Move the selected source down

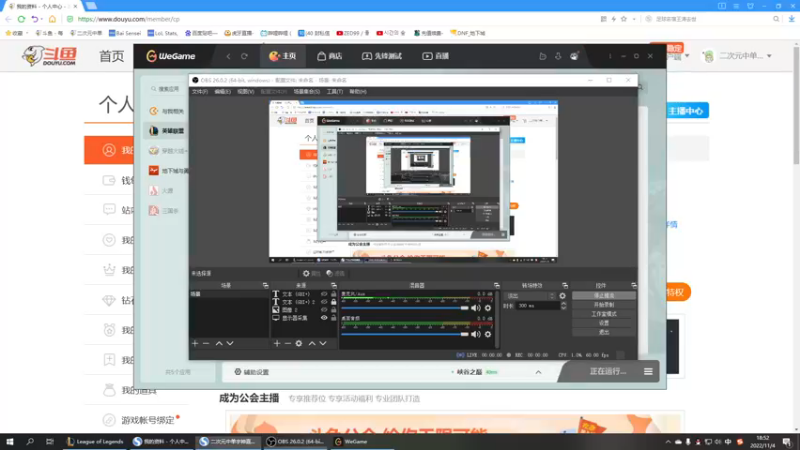pyautogui.click(x=323, y=343)
